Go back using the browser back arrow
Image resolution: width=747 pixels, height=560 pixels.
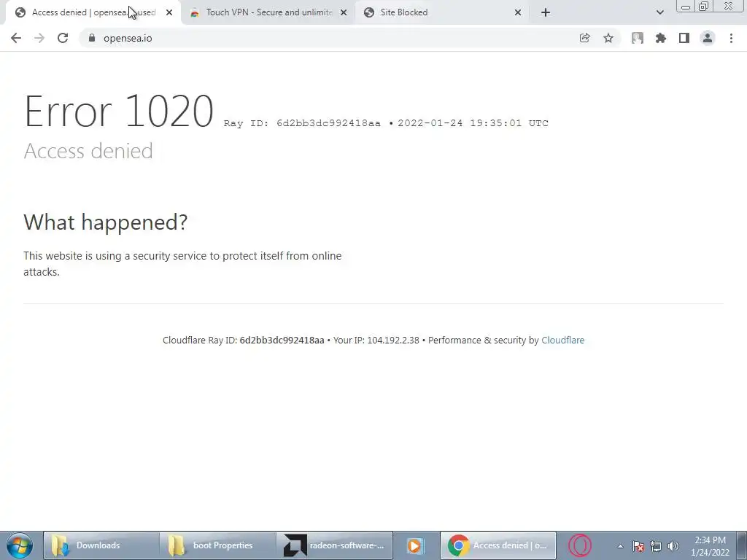click(16, 38)
